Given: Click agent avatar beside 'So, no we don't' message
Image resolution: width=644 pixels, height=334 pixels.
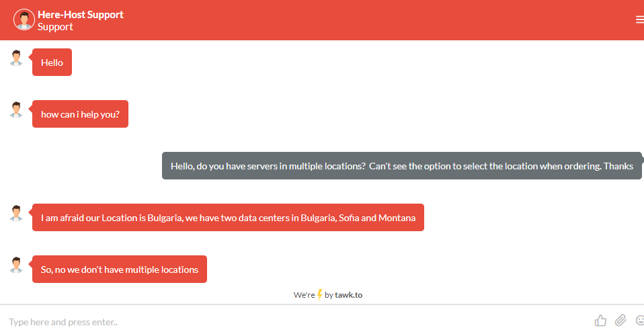Looking at the screenshot, I should (16, 265).
